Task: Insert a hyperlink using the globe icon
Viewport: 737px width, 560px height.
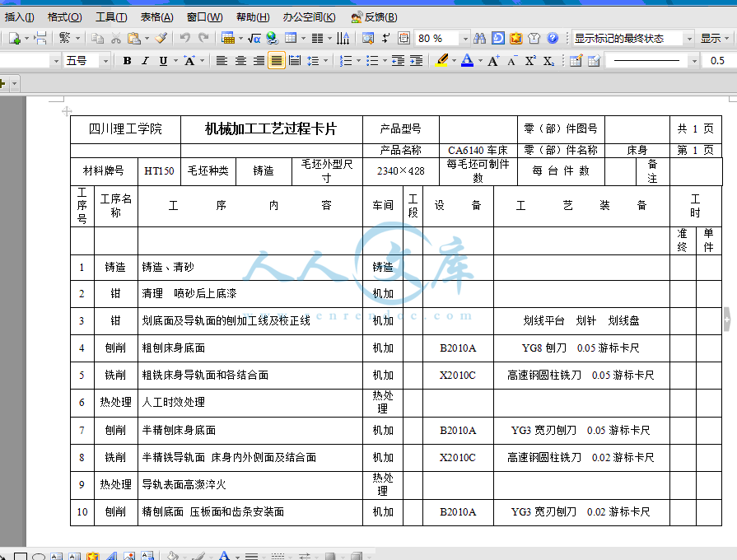Action: pyautogui.click(x=272, y=38)
